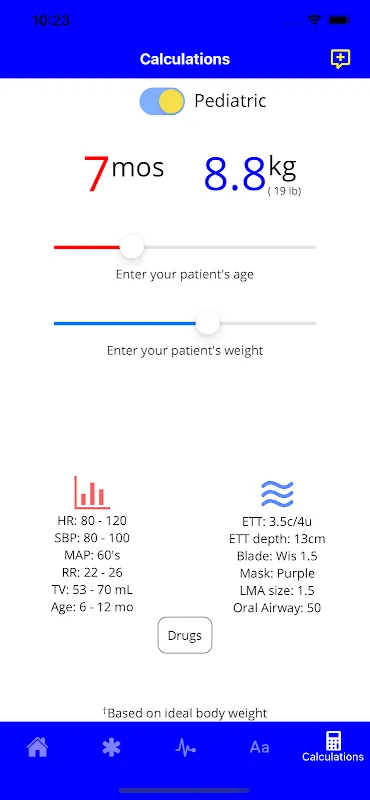The height and width of the screenshot is (800, 370).
Task: Tap the HR: 80 - 120 line
Action: click(x=92, y=520)
